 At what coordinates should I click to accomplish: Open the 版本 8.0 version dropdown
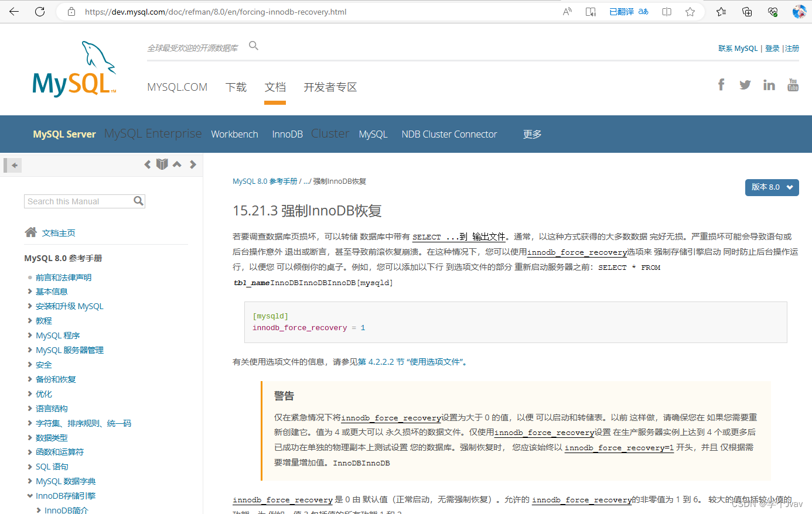point(772,187)
